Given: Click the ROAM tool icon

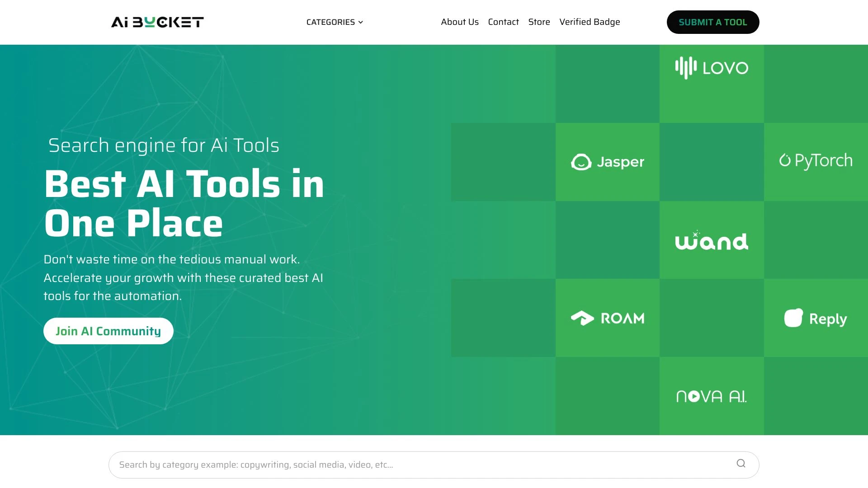Looking at the screenshot, I should [x=607, y=318].
